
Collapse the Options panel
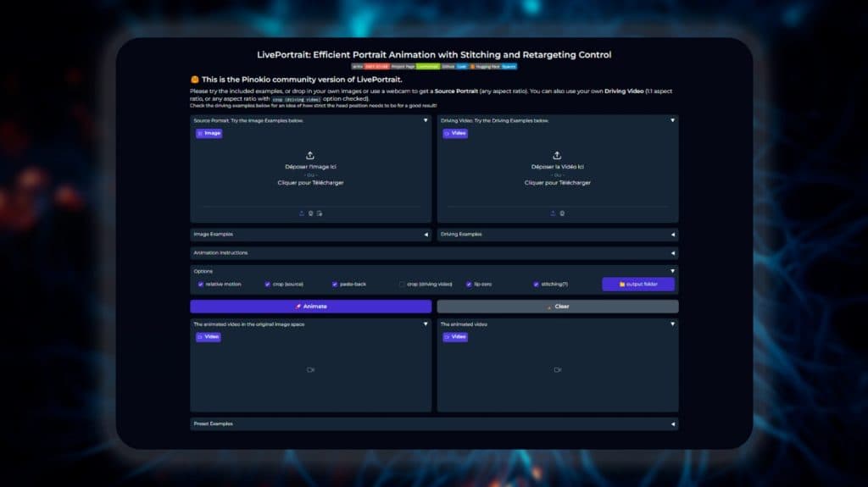[x=672, y=271]
